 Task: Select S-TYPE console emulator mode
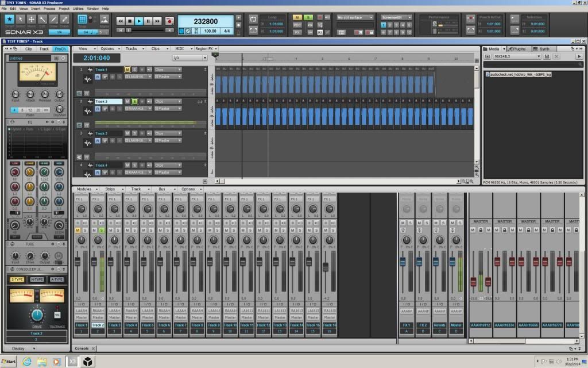[17, 279]
